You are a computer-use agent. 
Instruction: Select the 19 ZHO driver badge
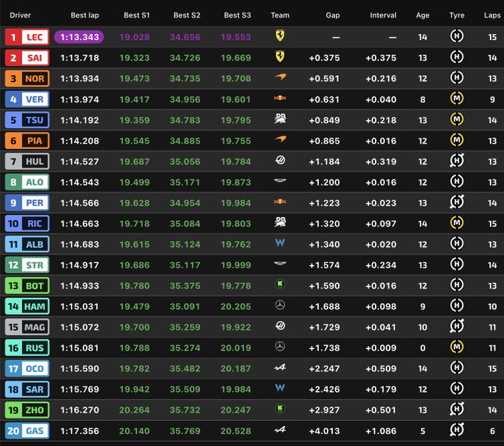27,410
